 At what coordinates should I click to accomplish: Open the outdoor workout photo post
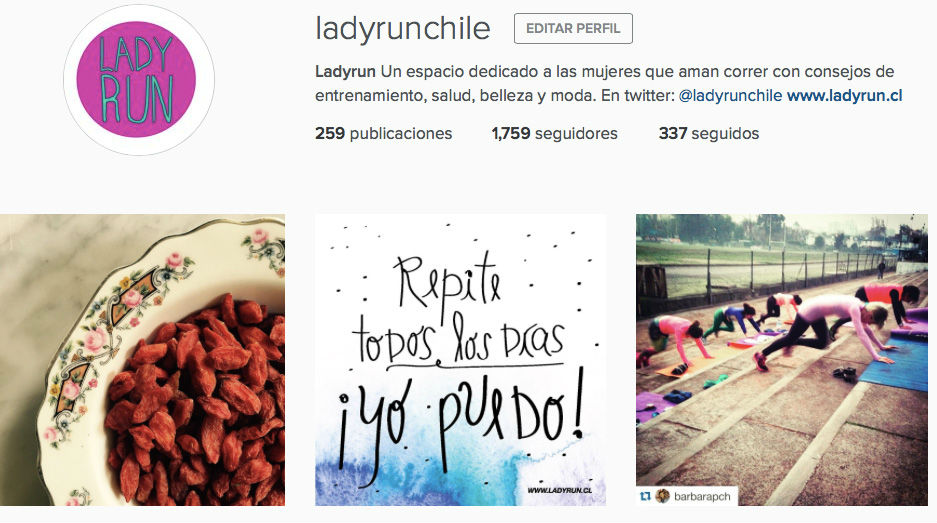coord(782,360)
